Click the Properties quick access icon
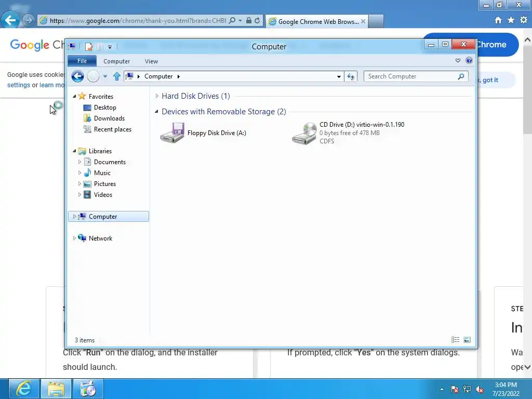This screenshot has height=399, width=532. tap(89, 46)
